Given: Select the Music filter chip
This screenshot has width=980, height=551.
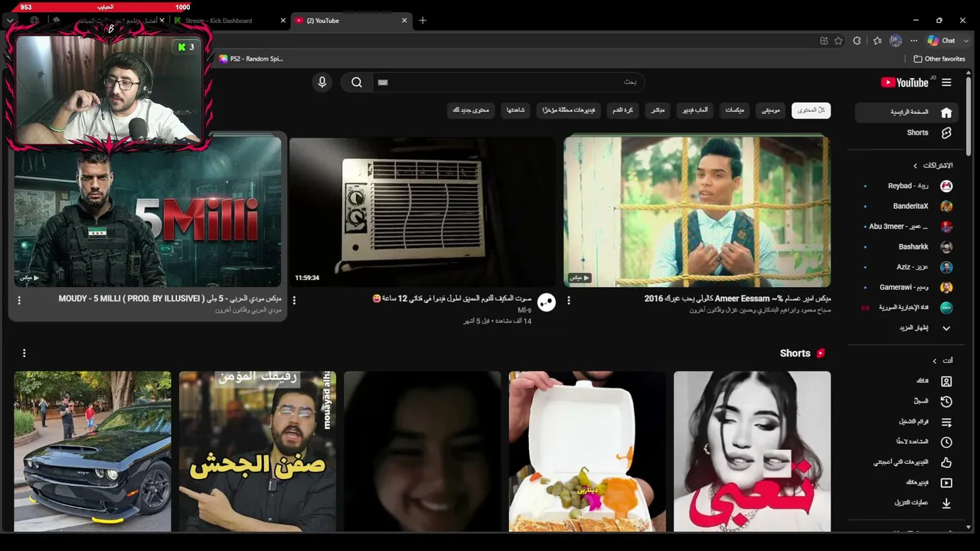Looking at the screenshot, I should pos(771,110).
